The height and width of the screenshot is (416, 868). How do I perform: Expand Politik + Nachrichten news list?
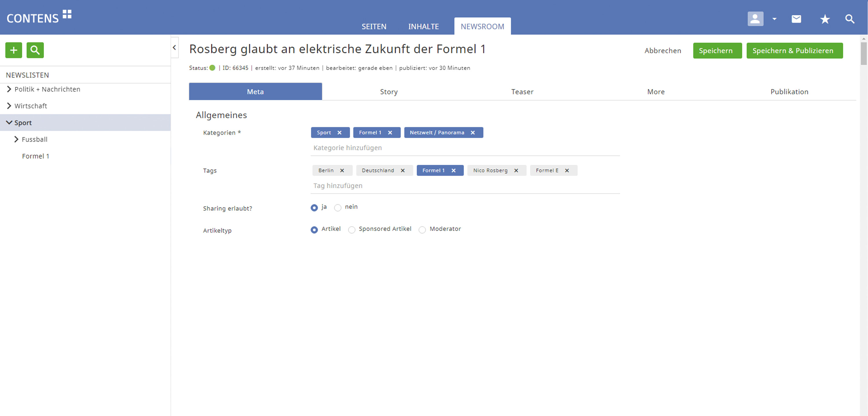9,89
